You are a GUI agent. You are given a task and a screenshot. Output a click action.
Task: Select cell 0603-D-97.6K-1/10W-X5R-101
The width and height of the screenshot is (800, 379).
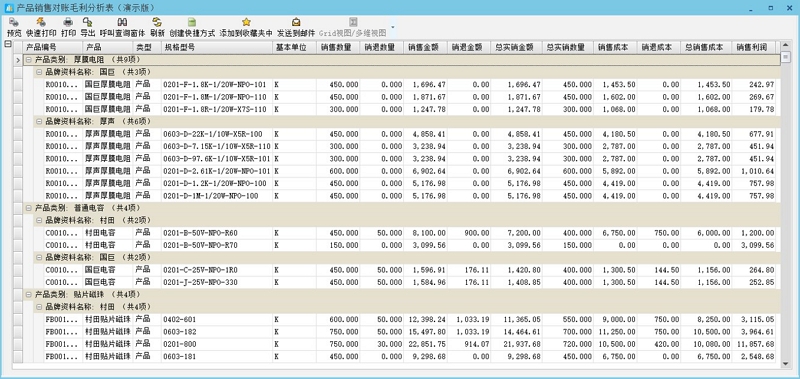(217, 159)
